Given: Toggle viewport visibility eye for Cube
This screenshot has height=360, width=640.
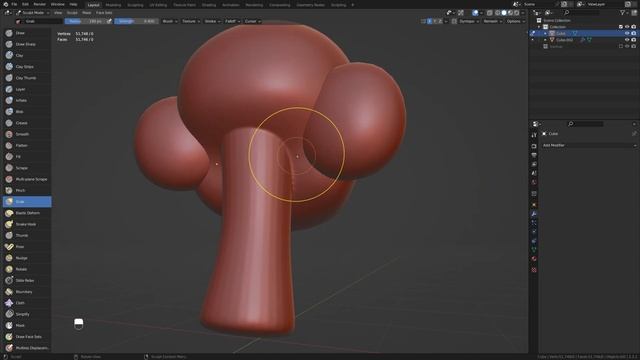Looking at the screenshot, I should tap(627, 33).
